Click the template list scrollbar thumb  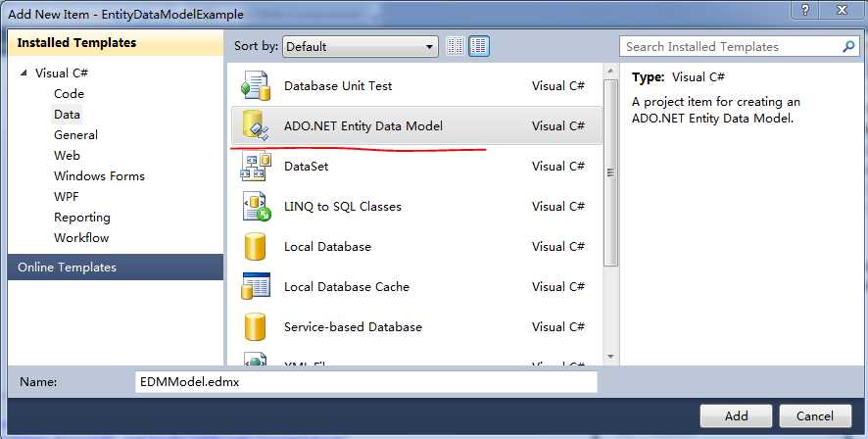click(x=610, y=172)
